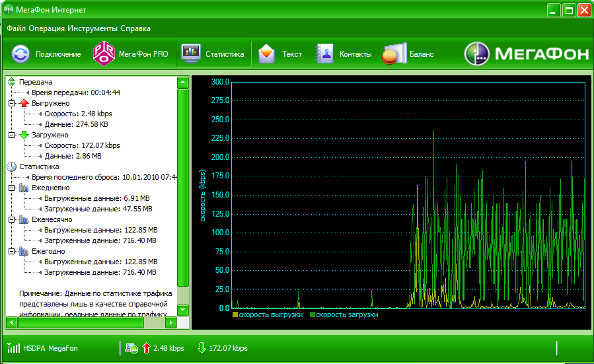The width and height of the screenshot is (594, 364).
Task: Open the Контакты address book icon
Action: click(324, 54)
